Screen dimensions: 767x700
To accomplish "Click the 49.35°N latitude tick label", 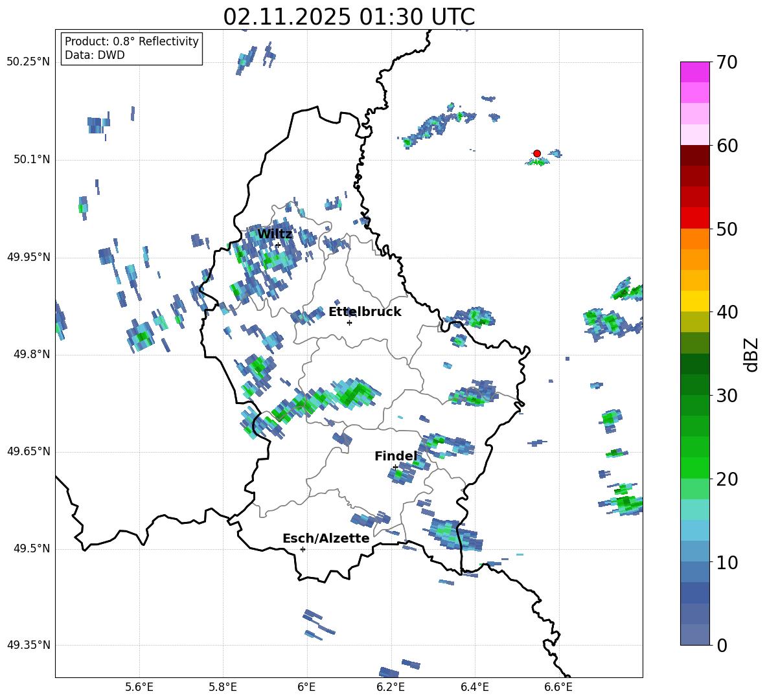I will [x=28, y=645].
